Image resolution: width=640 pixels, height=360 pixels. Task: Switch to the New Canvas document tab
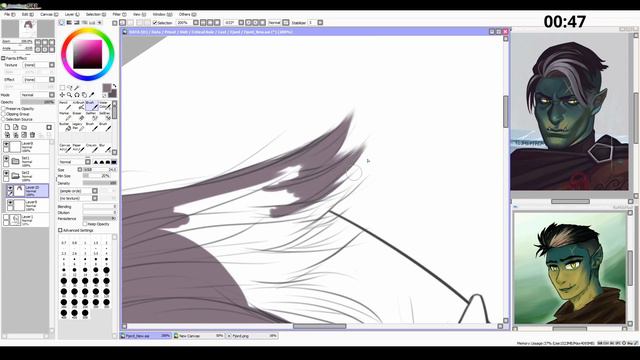[199, 336]
